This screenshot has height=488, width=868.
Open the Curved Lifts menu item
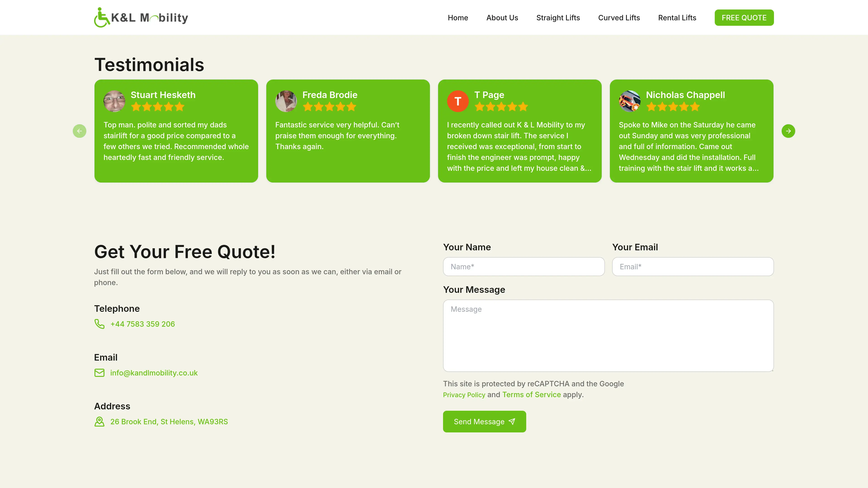pyautogui.click(x=619, y=18)
